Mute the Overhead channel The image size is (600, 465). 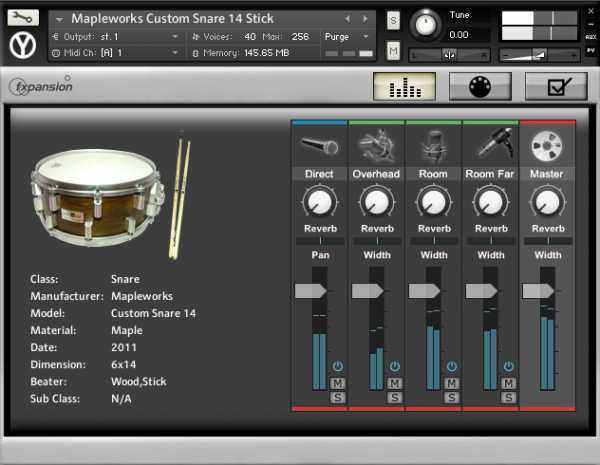click(395, 383)
